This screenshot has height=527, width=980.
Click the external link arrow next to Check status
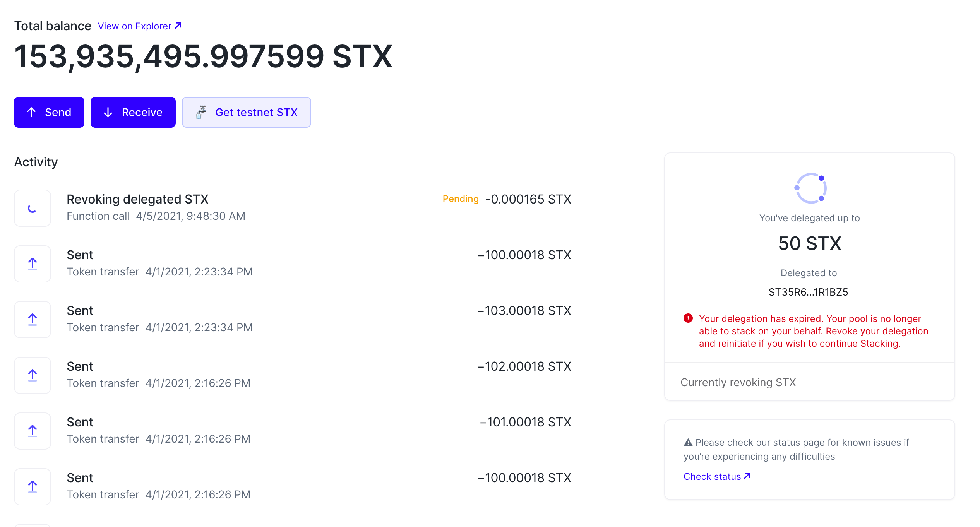click(747, 476)
